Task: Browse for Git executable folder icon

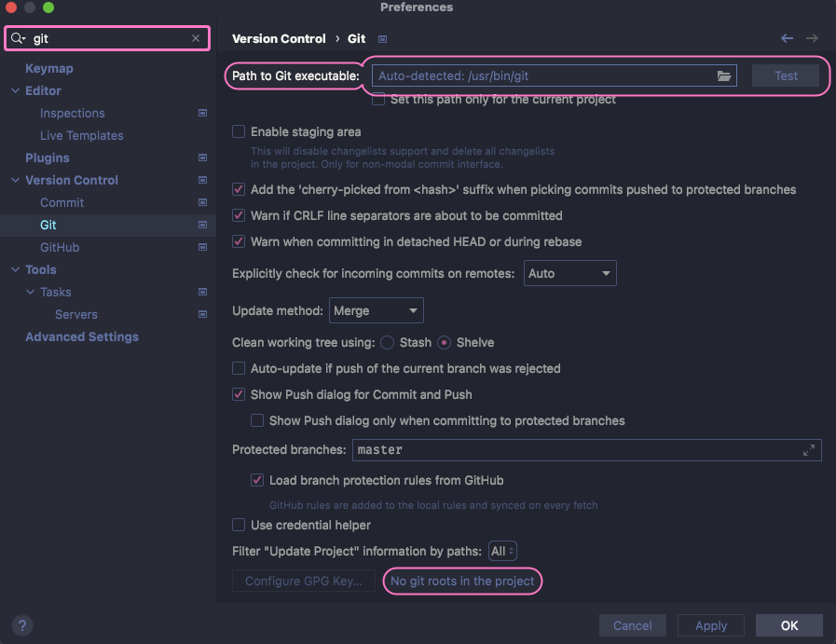Action: point(723,75)
